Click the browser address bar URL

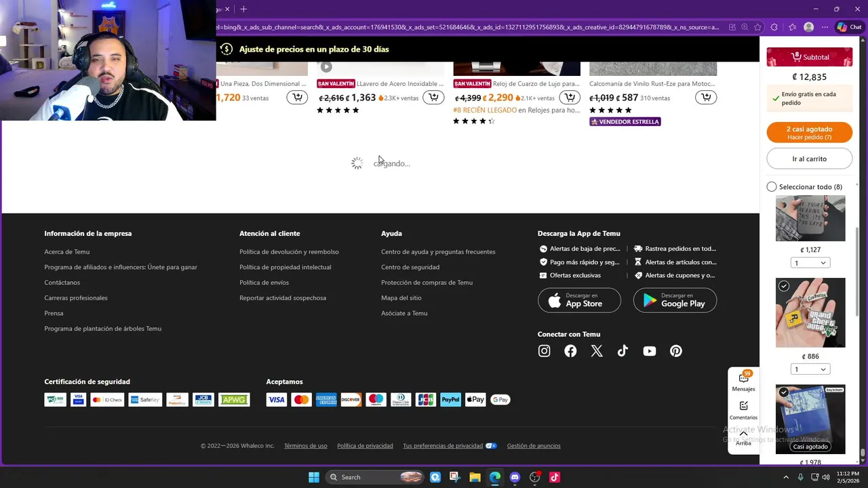click(468, 27)
